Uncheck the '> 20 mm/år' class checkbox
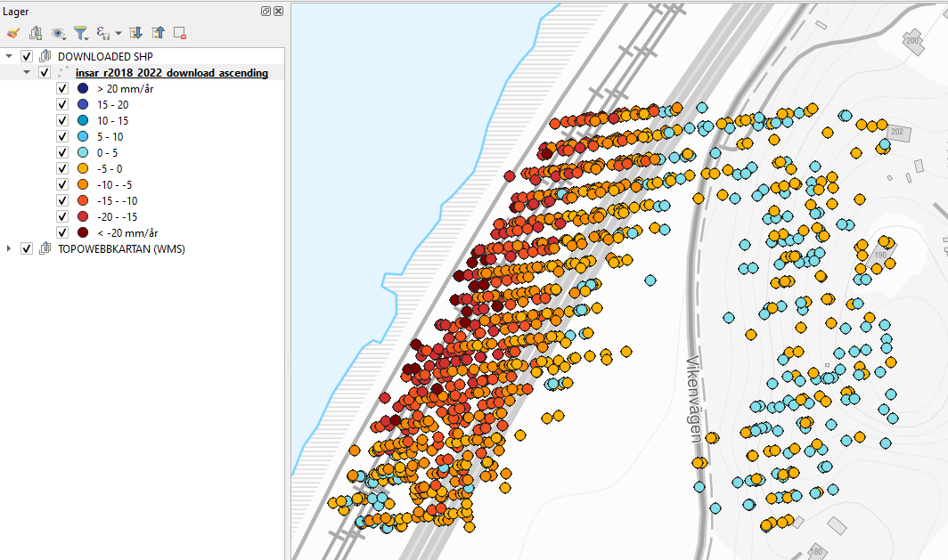Viewport: 948px width, 560px height. 62,89
